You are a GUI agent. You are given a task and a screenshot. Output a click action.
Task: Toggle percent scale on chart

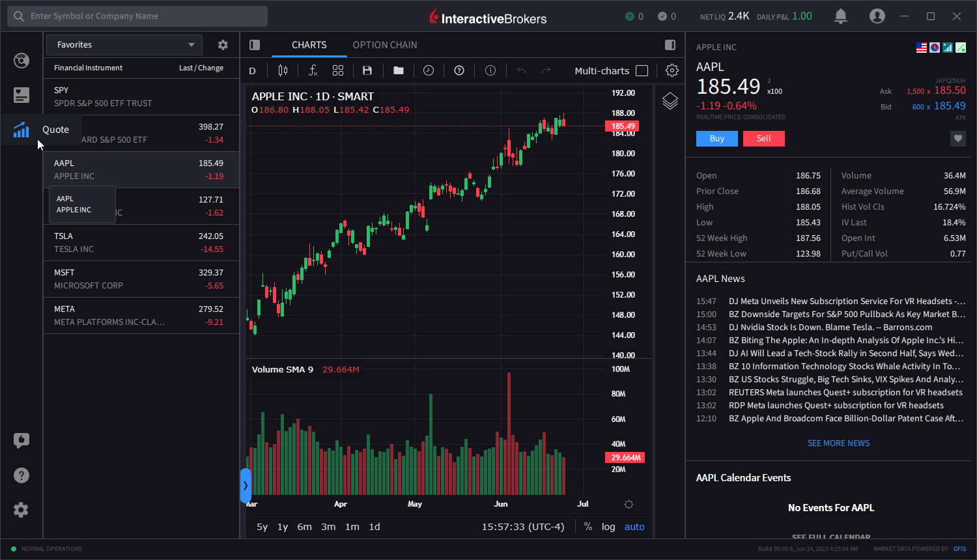(x=588, y=527)
